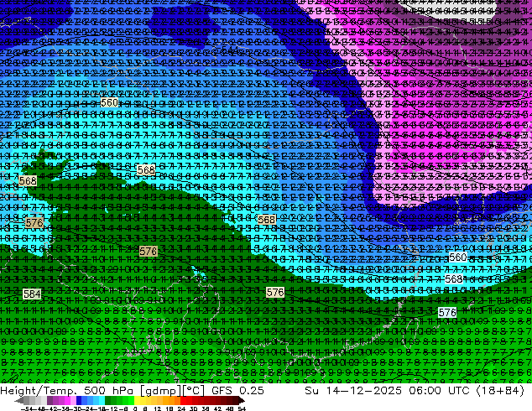The height and width of the screenshot is (411, 532).
Task: Click the "(18+84)" forecast run text
Action: pos(500,390)
